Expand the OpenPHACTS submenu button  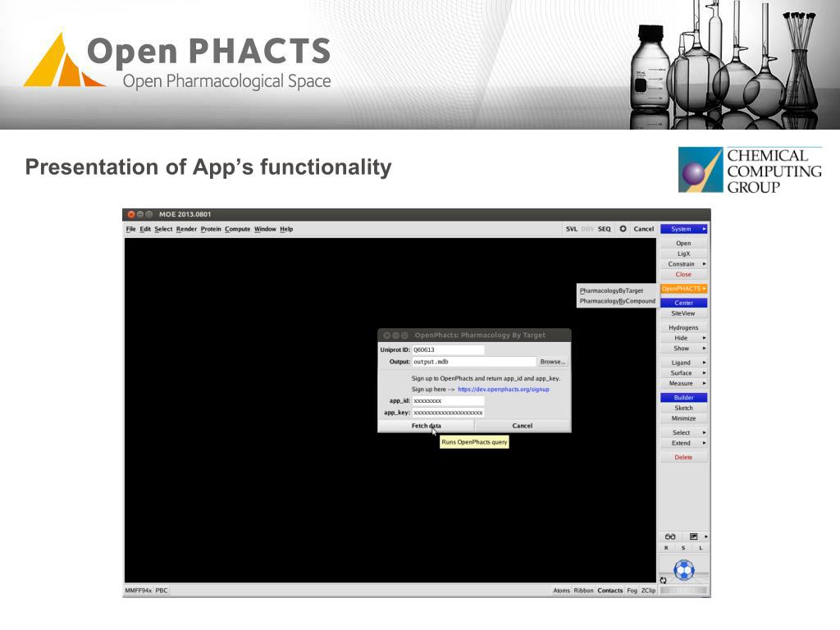[x=684, y=289]
